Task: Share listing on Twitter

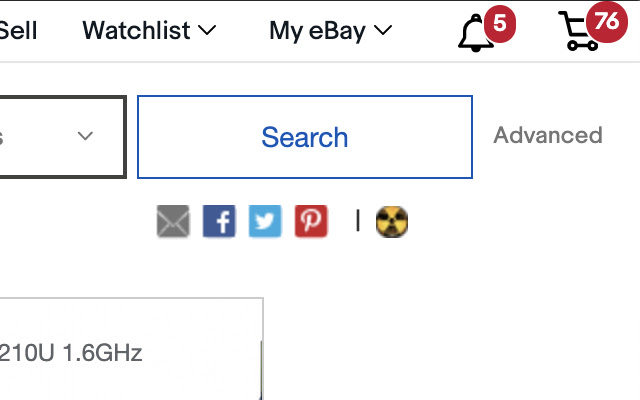Action: [265, 221]
